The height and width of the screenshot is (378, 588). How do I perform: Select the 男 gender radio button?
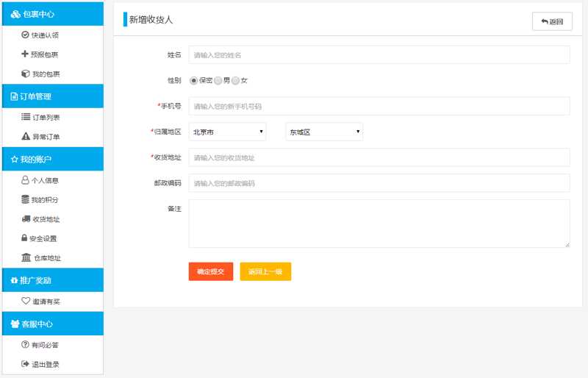pos(218,81)
